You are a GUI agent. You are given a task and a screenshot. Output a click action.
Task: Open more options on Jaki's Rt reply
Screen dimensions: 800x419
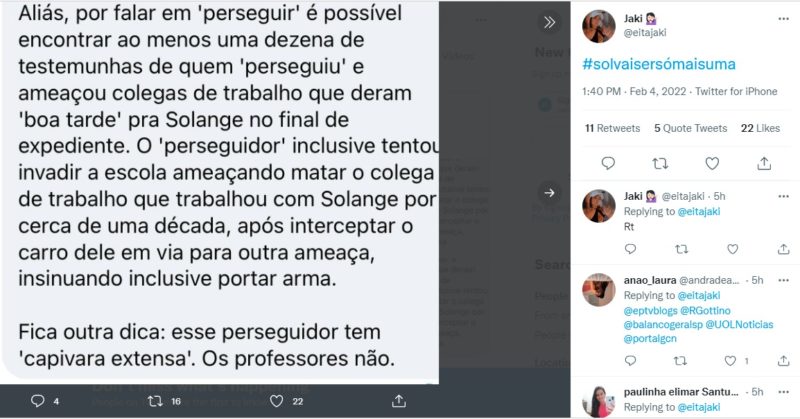pos(784,196)
